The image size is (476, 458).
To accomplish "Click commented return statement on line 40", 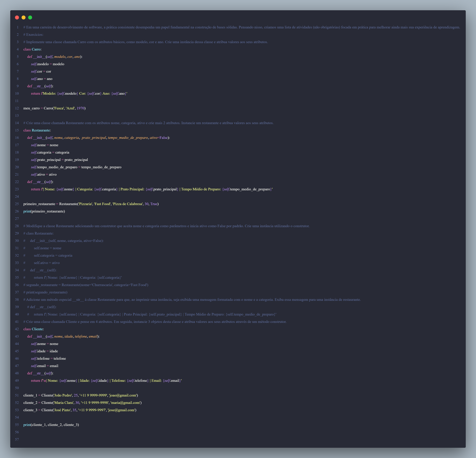I will click(152, 314).
